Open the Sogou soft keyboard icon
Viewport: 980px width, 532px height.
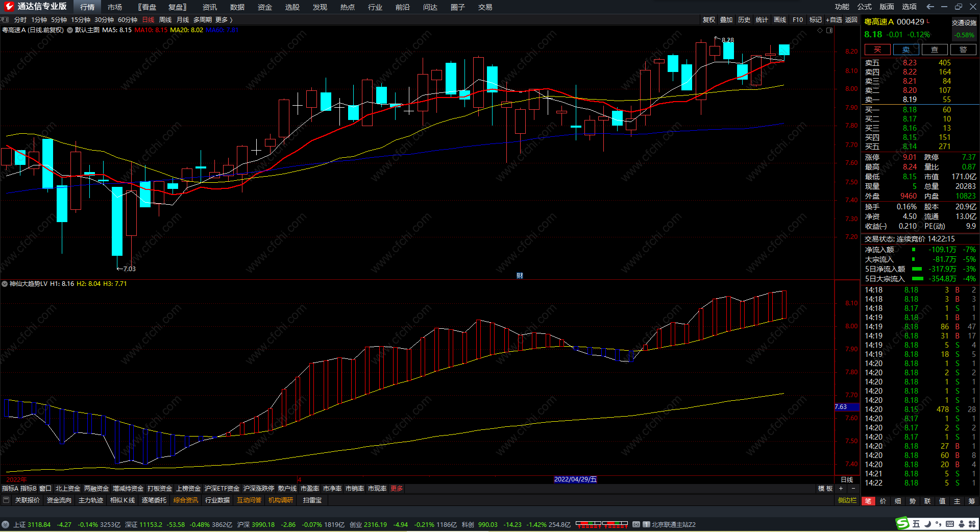click(x=950, y=524)
